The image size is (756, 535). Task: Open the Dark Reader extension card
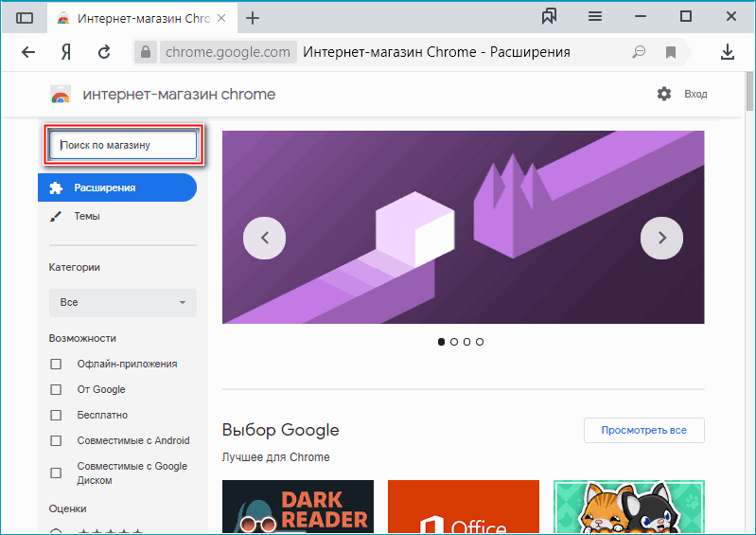pyautogui.click(x=298, y=507)
